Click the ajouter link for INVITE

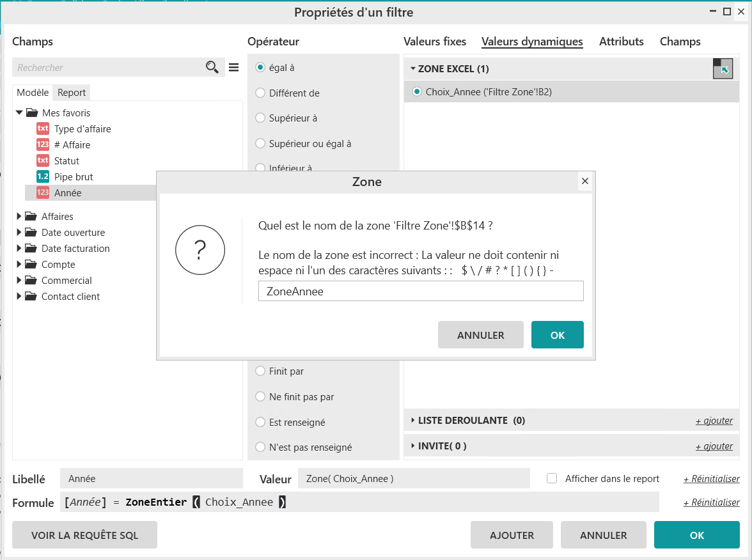pos(714,446)
